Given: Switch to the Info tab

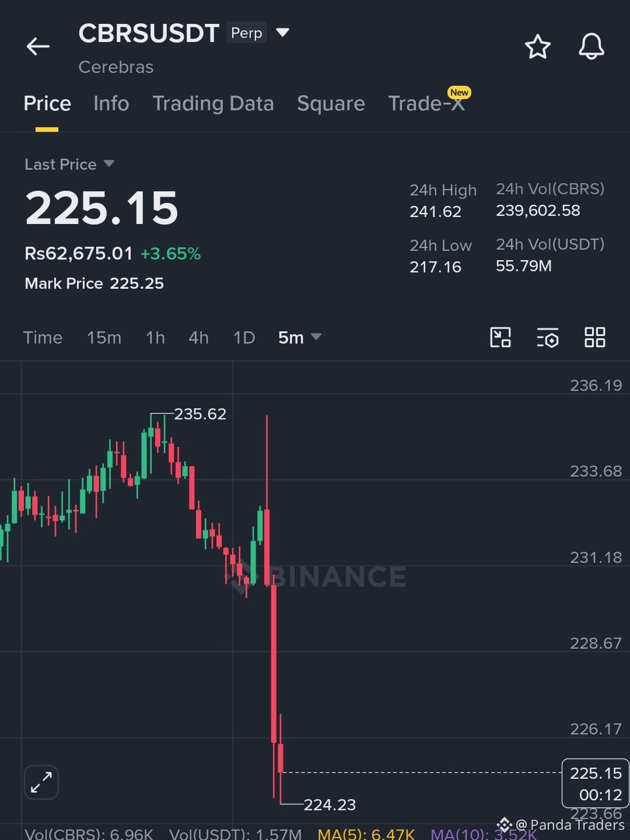Looking at the screenshot, I should tap(111, 103).
